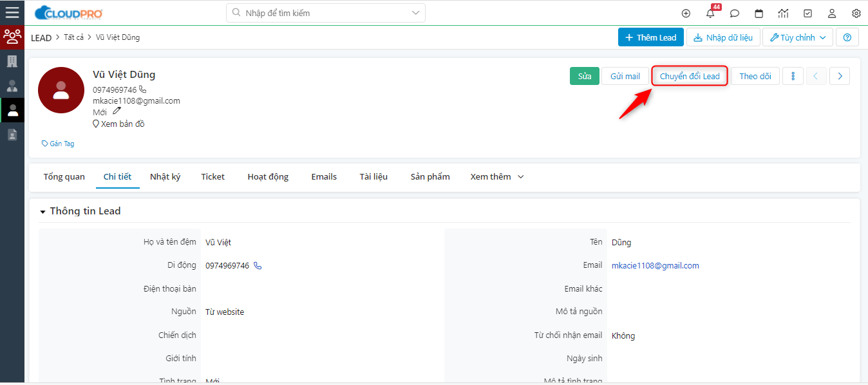Viewport: 868px width, 385px height.
Task: Expand the Xem thêm tab dropdown
Action: pos(497,176)
